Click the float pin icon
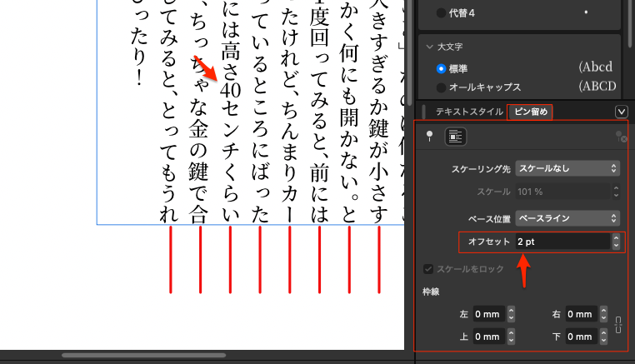The height and width of the screenshot is (364, 635). click(431, 137)
